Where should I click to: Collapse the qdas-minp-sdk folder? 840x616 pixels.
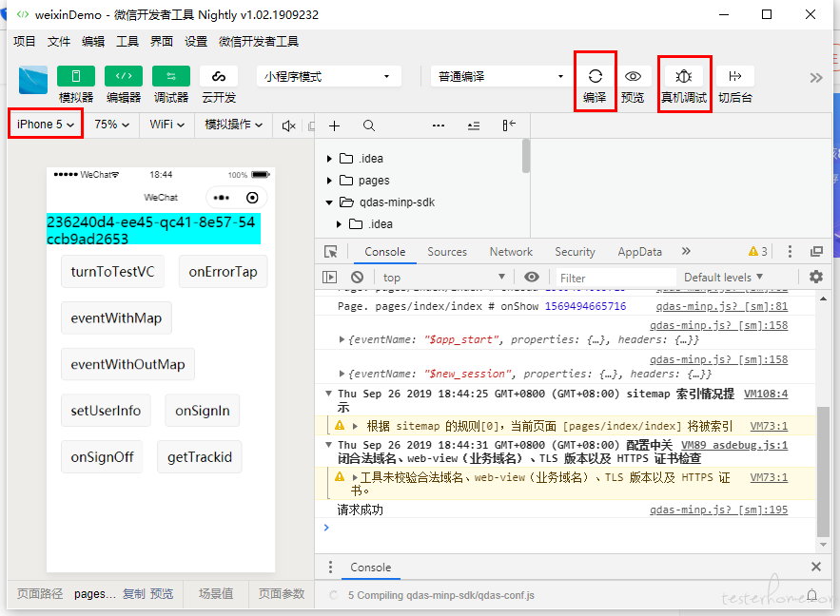click(x=329, y=202)
